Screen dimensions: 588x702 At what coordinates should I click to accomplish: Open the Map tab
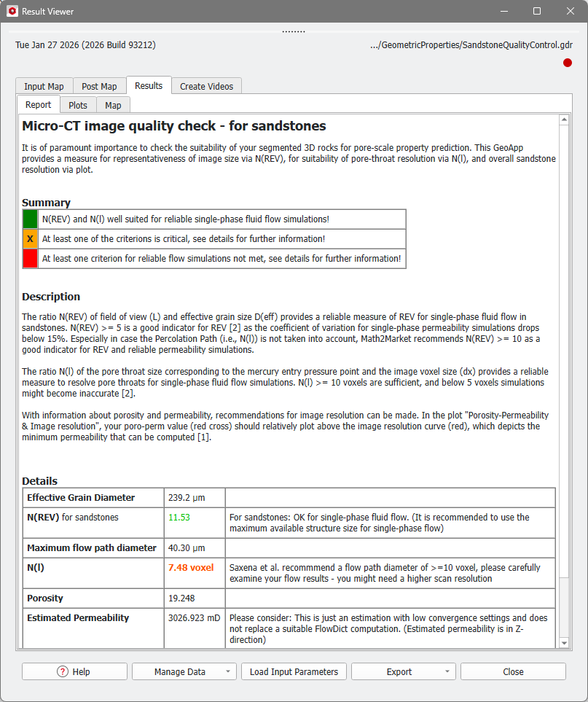[x=113, y=104]
